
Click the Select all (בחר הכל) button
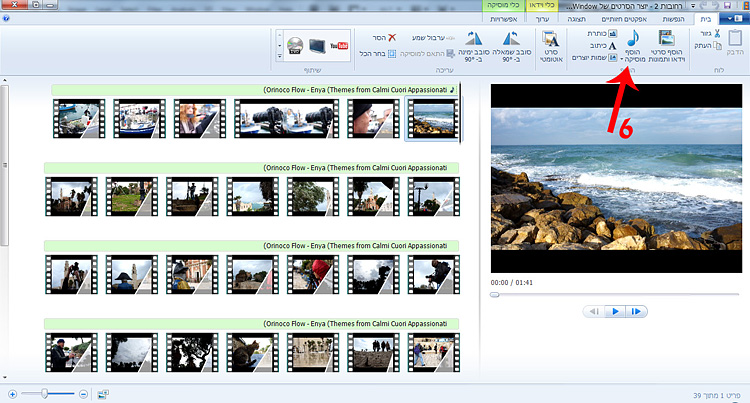point(378,53)
